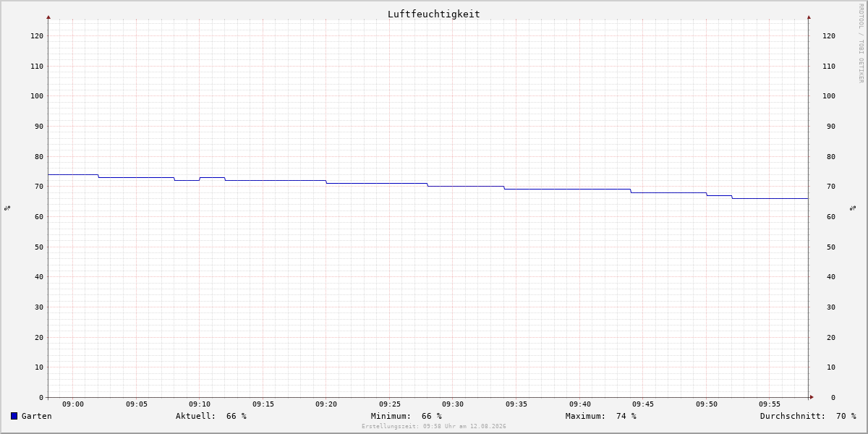
Task: Click the 09:55 time axis label
Action: [x=770, y=404]
